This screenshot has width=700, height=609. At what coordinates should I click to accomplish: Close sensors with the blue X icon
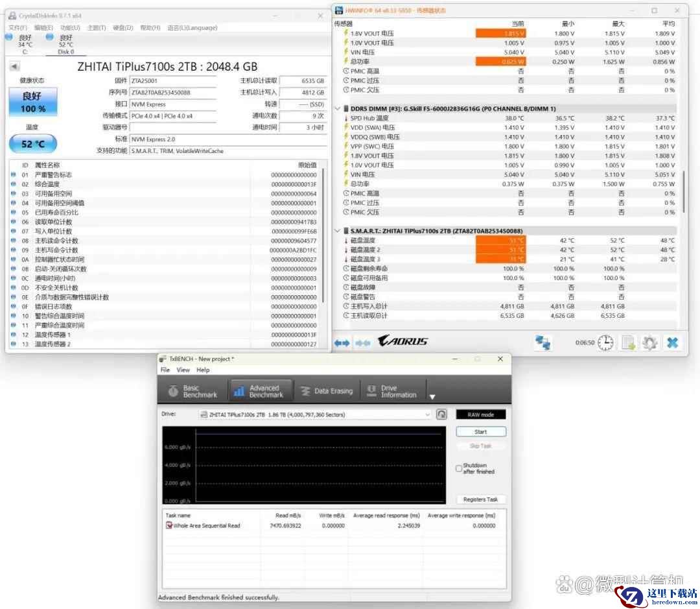coord(673,342)
